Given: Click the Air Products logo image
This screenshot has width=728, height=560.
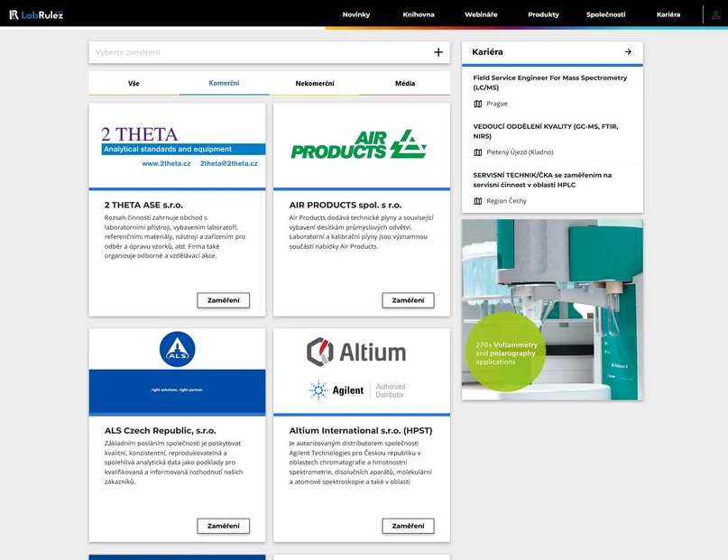Looking at the screenshot, I should tap(361, 145).
